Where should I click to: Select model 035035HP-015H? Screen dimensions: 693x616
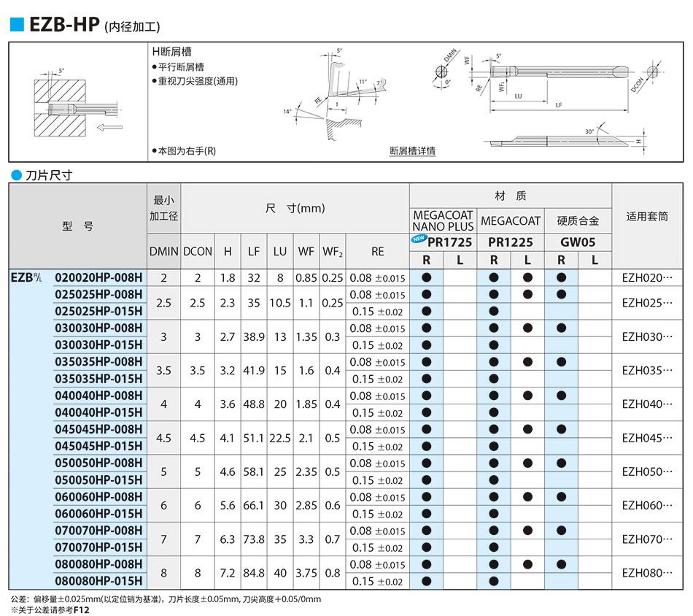98,379
